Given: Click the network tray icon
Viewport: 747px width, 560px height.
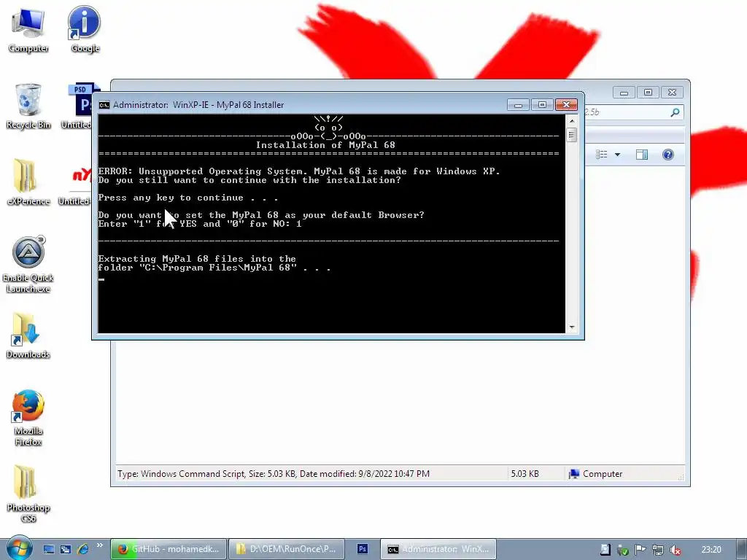Looking at the screenshot, I should click(658, 550).
